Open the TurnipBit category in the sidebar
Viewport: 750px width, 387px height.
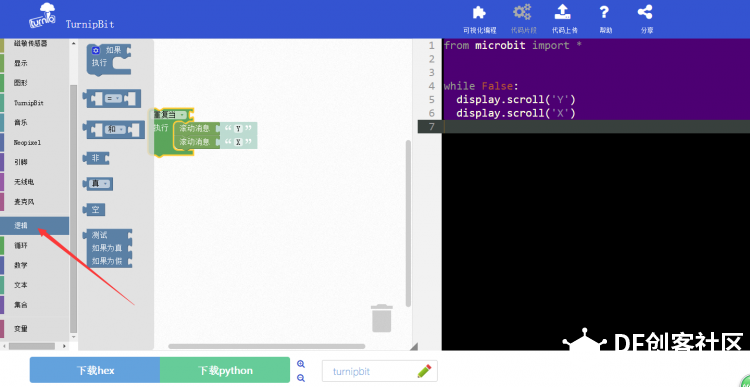(x=29, y=103)
